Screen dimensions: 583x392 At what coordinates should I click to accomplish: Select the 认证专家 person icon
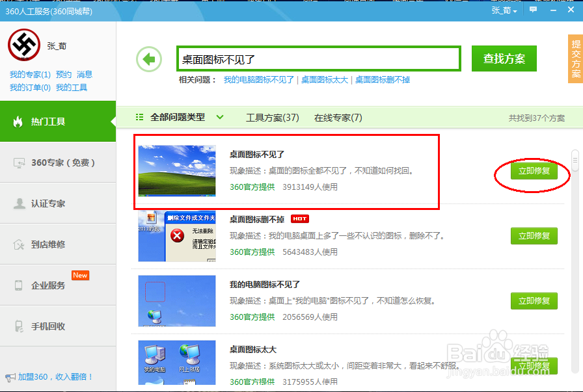pos(20,202)
